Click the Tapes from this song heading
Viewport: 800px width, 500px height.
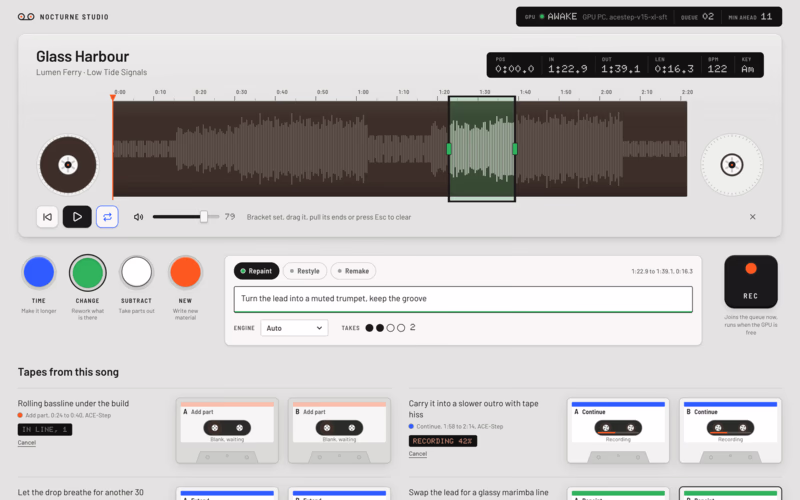pyautogui.click(x=68, y=372)
